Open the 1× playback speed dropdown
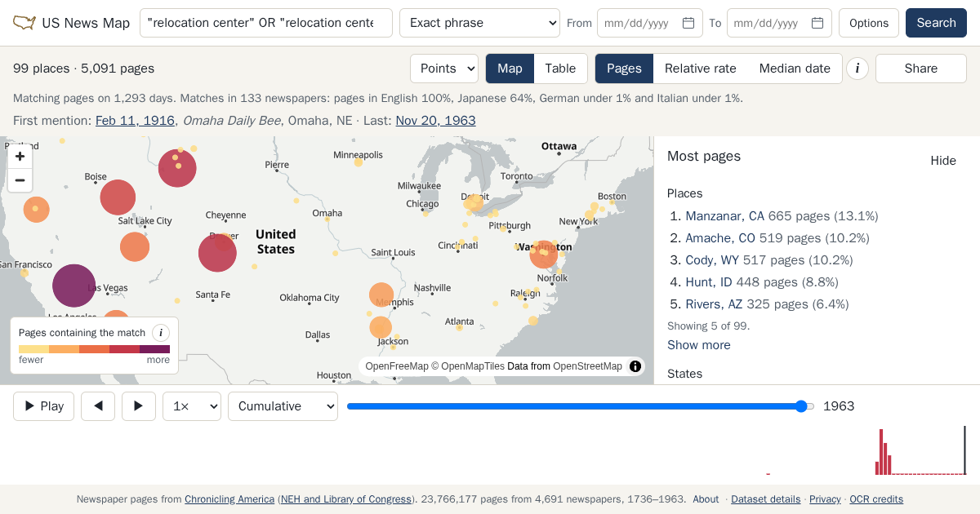The width and height of the screenshot is (980, 514). (192, 406)
